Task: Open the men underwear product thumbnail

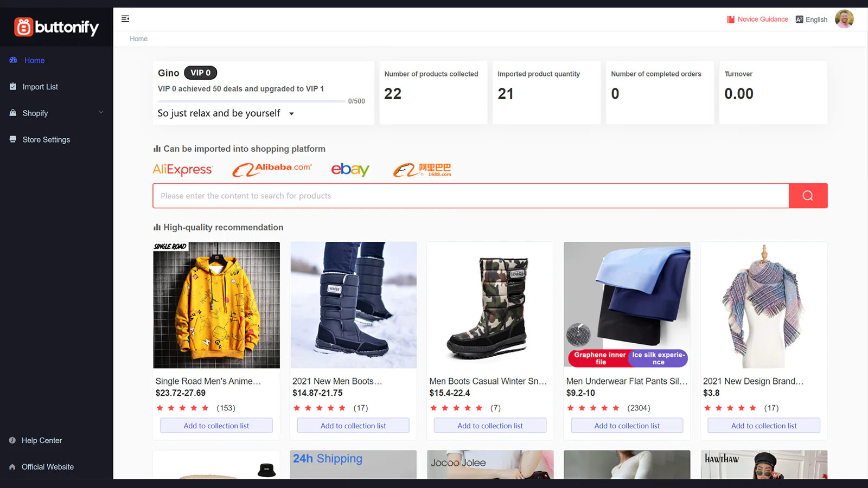Action: point(627,305)
